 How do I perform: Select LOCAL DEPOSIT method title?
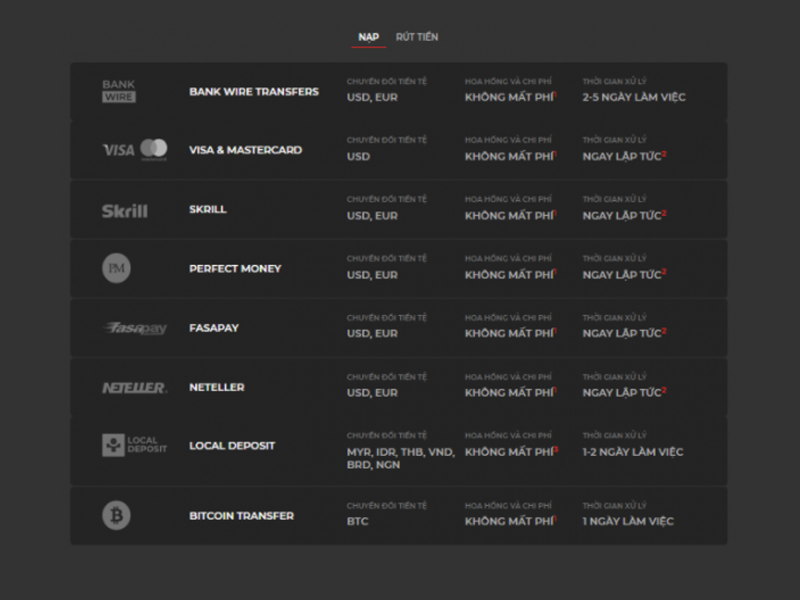(232, 446)
